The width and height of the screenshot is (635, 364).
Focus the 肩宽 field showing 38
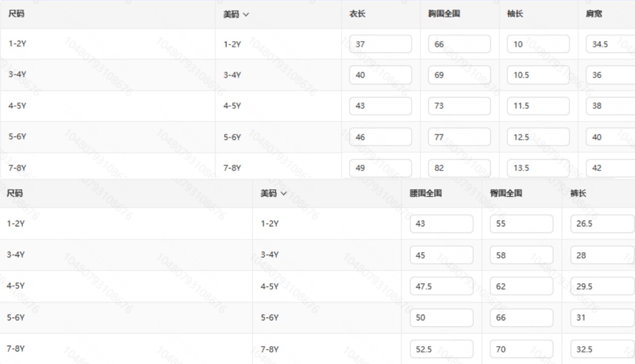[x=611, y=106]
